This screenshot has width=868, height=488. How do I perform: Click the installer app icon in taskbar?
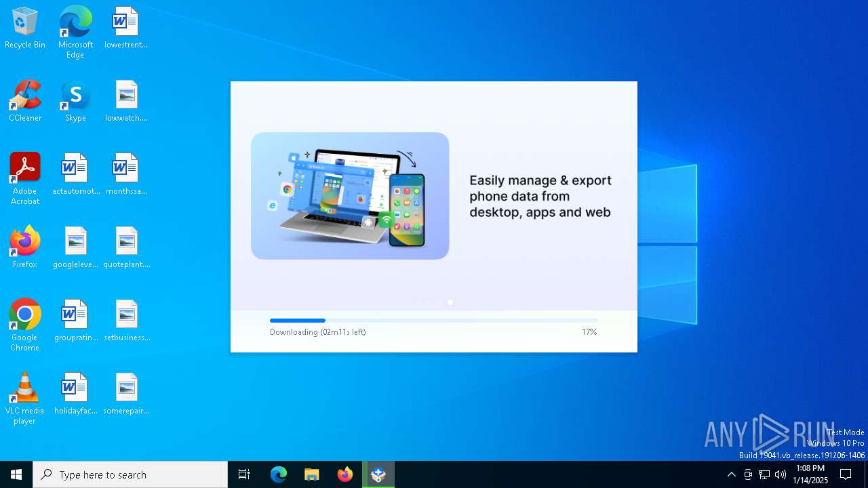[378, 474]
